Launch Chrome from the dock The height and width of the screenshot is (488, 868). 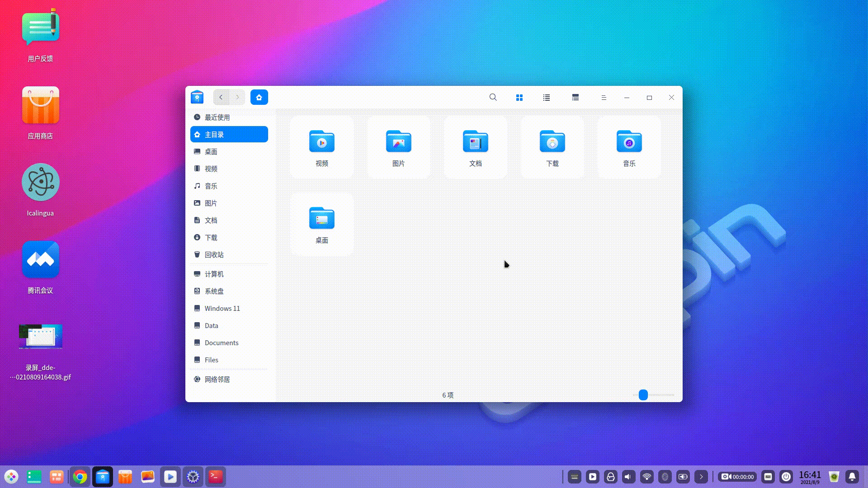coord(80,477)
